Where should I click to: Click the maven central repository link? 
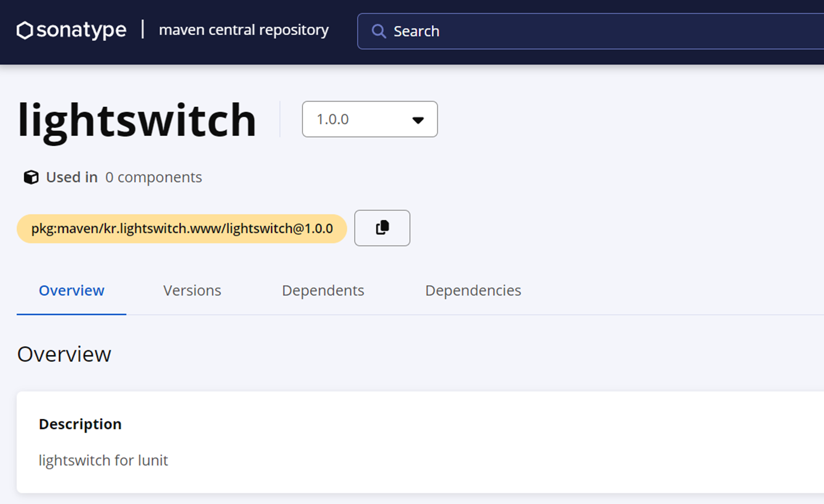244,30
